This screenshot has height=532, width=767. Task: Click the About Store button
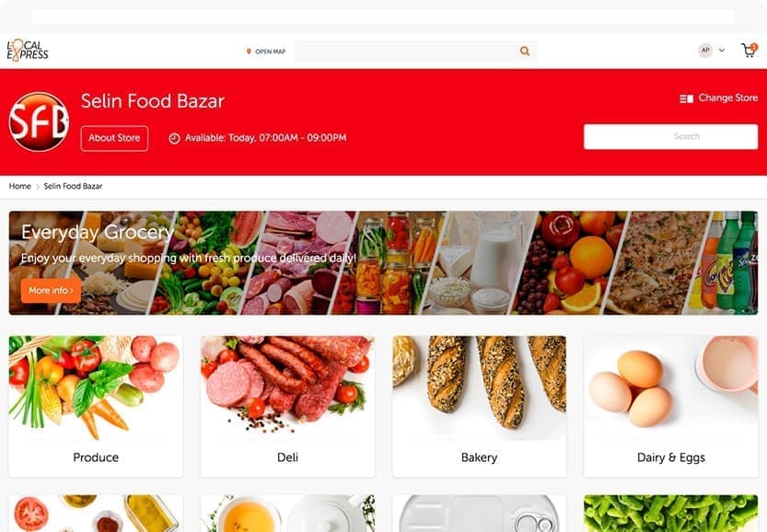[114, 138]
